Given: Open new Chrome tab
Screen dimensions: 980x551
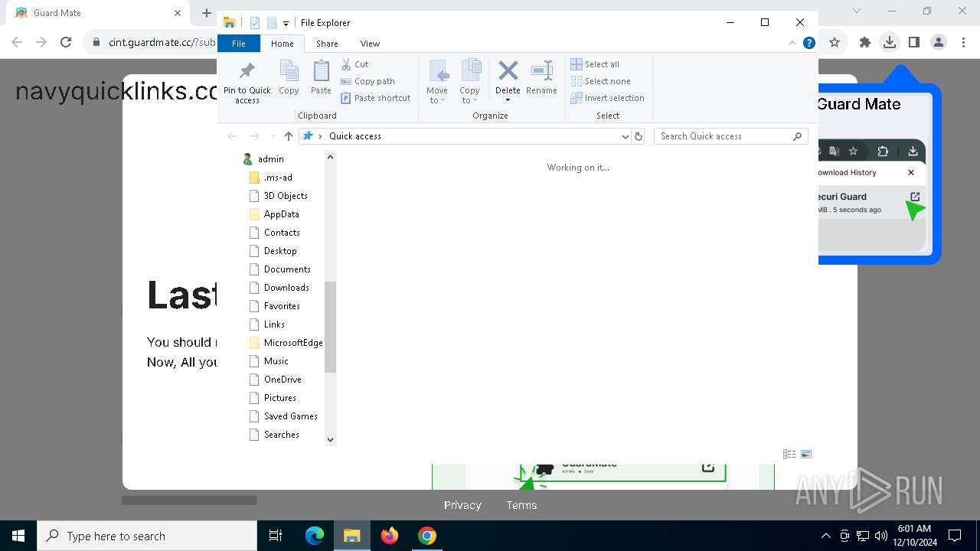Looking at the screenshot, I should click(206, 13).
